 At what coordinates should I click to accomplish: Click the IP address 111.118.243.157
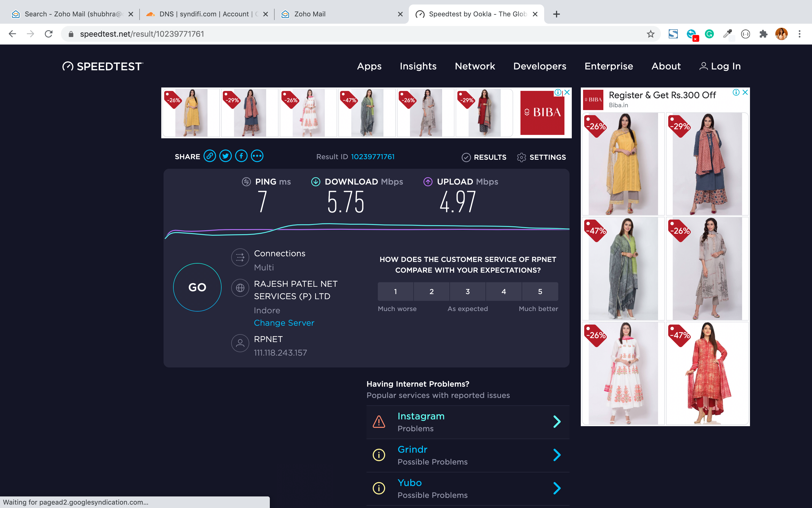[280, 353]
